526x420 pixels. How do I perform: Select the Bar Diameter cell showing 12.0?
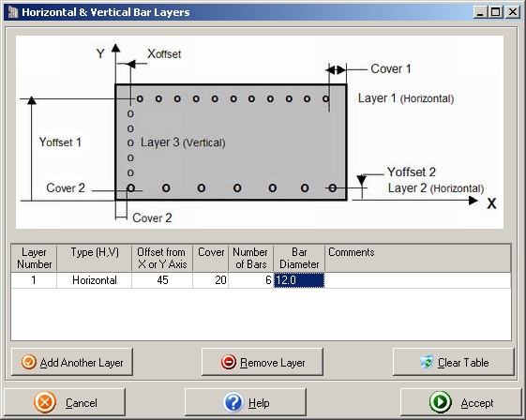coord(299,280)
